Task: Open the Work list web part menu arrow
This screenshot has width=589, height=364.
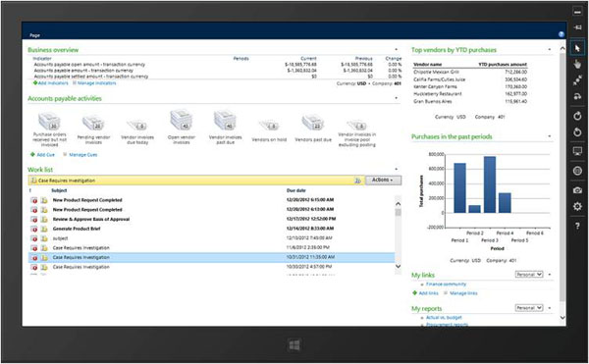Action: click(396, 169)
